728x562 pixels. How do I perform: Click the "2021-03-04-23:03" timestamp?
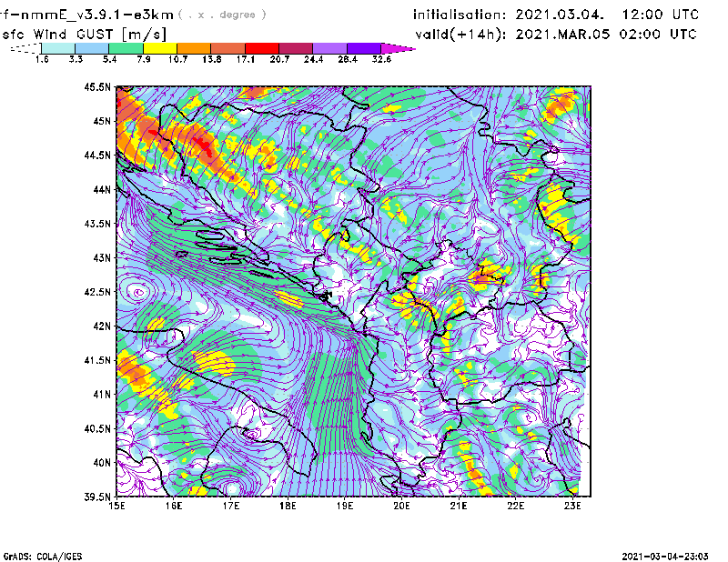pos(665,557)
